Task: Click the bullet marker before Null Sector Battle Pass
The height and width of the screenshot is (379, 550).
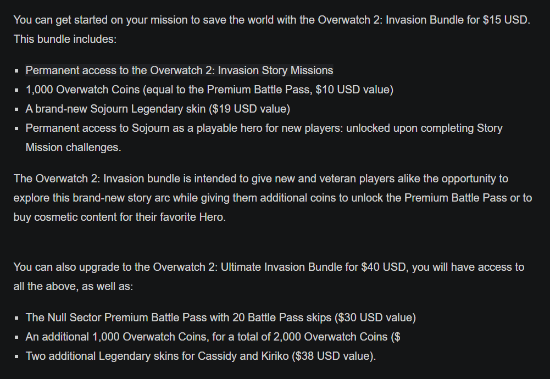Action: click(x=16, y=318)
